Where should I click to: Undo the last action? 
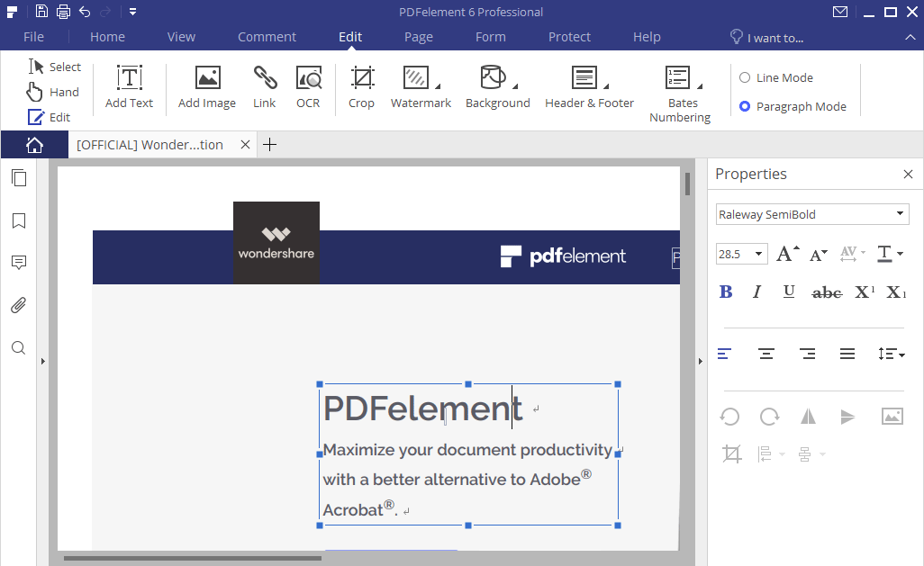pos(85,11)
